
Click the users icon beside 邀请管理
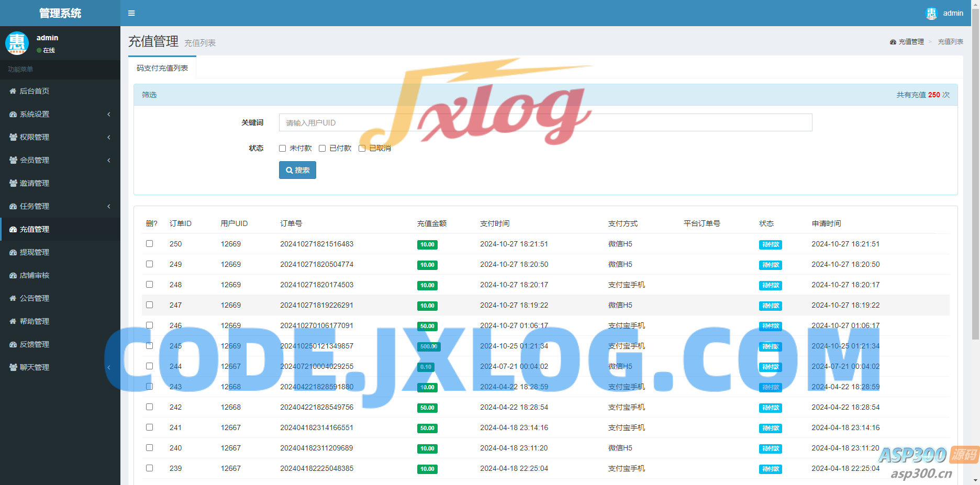(13, 183)
